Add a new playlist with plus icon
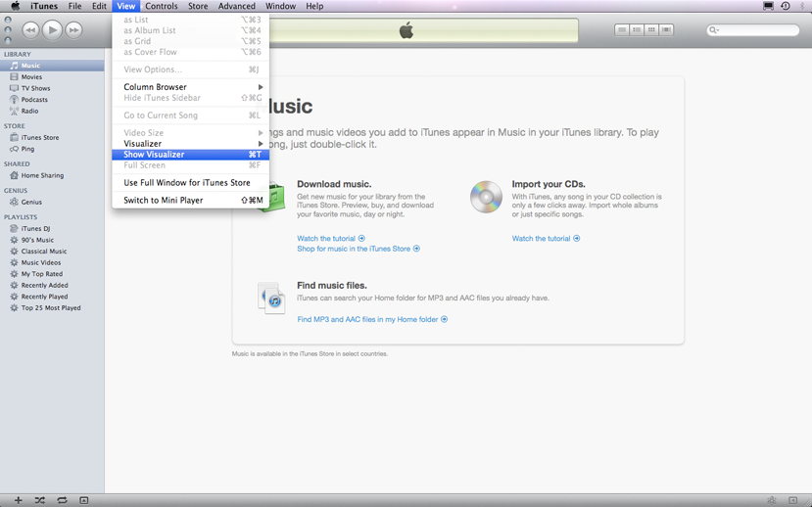The width and height of the screenshot is (812, 507). [18, 500]
